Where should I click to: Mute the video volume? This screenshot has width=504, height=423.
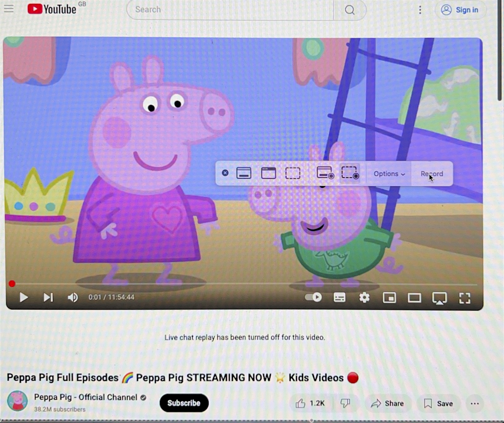tap(73, 297)
